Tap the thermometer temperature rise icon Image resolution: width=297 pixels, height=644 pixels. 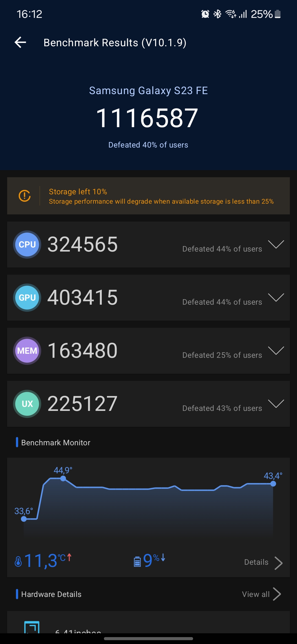[x=18, y=561]
